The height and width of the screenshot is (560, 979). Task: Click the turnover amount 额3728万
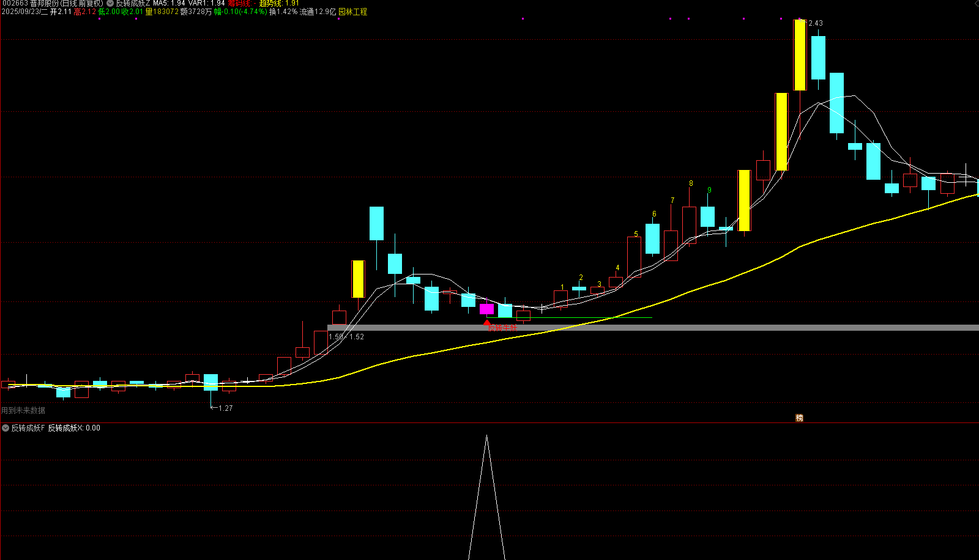pyautogui.click(x=196, y=12)
